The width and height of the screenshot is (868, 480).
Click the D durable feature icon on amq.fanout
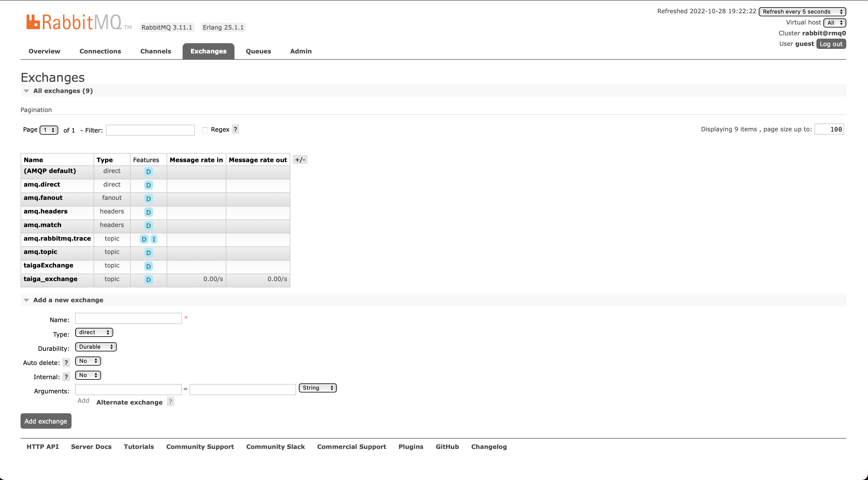click(x=148, y=198)
